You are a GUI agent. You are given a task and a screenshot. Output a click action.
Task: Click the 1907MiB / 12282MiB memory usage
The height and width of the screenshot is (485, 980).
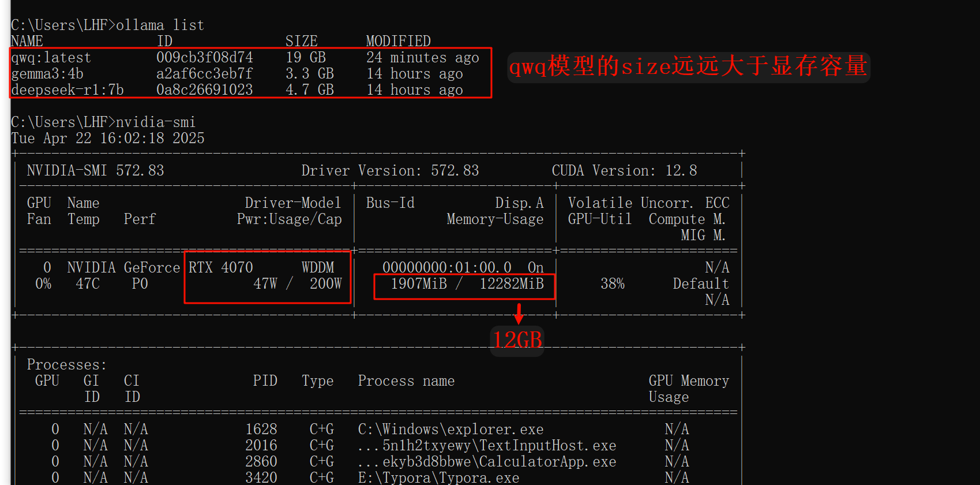coord(467,284)
